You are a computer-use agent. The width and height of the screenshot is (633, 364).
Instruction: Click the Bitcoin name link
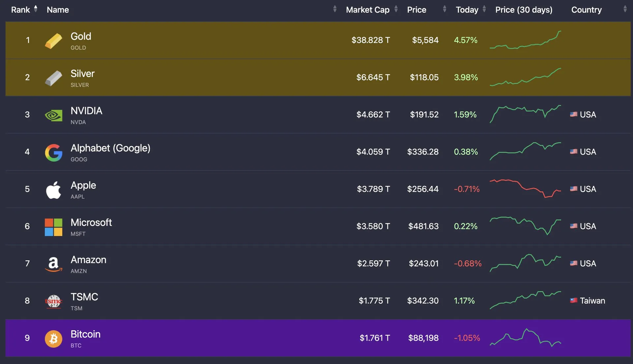(85, 334)
